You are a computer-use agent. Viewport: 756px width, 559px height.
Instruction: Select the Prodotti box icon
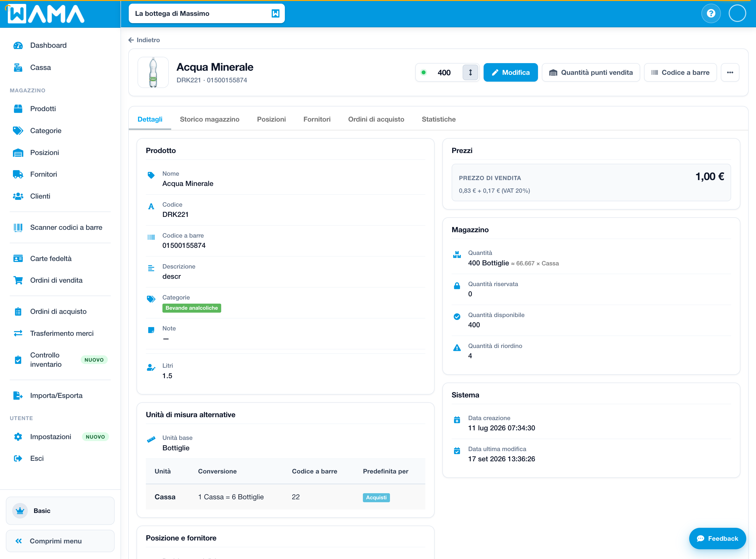(x=18, y=109)
